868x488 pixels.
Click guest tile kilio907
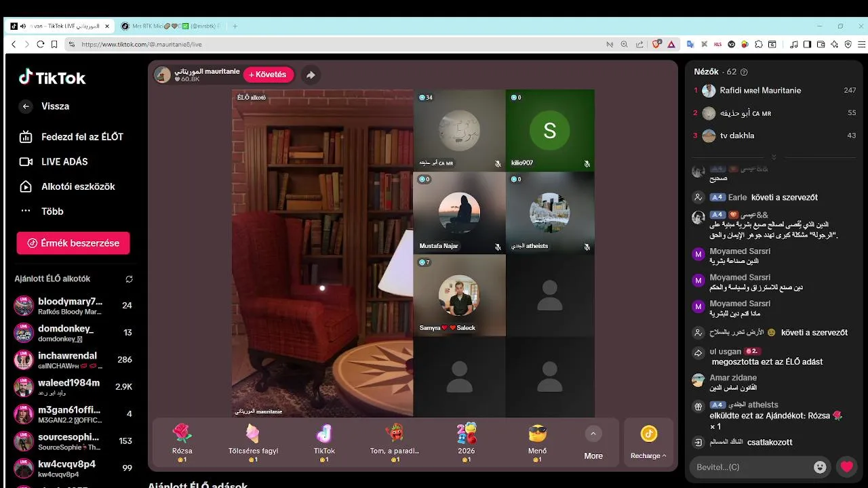pos(550,130)
